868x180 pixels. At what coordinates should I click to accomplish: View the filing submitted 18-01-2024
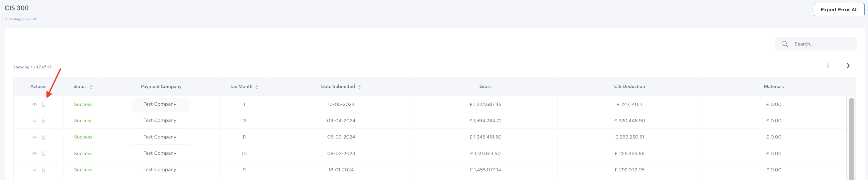[35, 170]
